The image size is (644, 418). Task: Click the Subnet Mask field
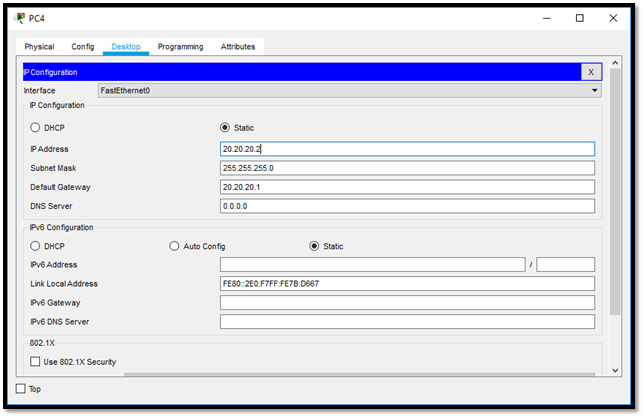[x=407, y=168]
